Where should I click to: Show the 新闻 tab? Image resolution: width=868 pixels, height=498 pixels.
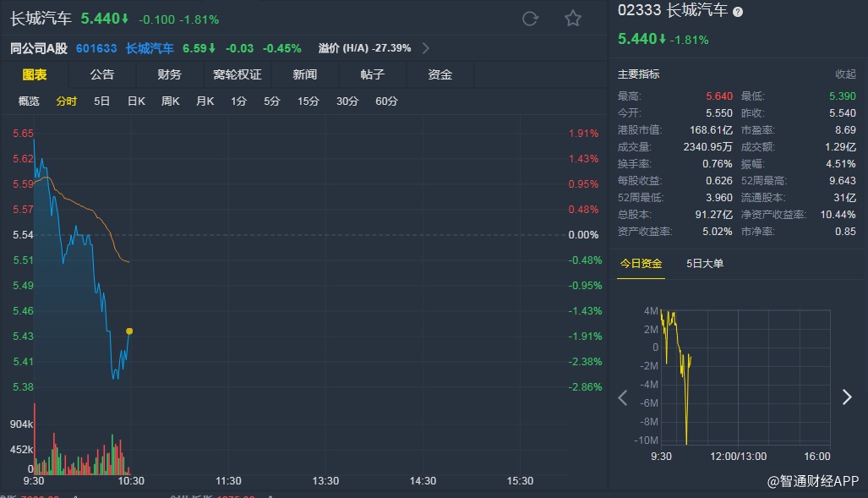(305, 74)
